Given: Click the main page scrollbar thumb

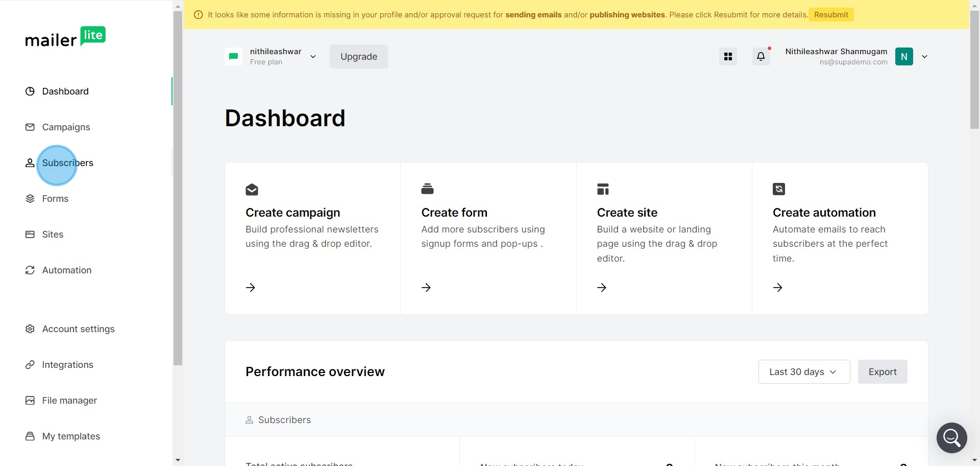Looking at the screenshot, I should [974, 69].
